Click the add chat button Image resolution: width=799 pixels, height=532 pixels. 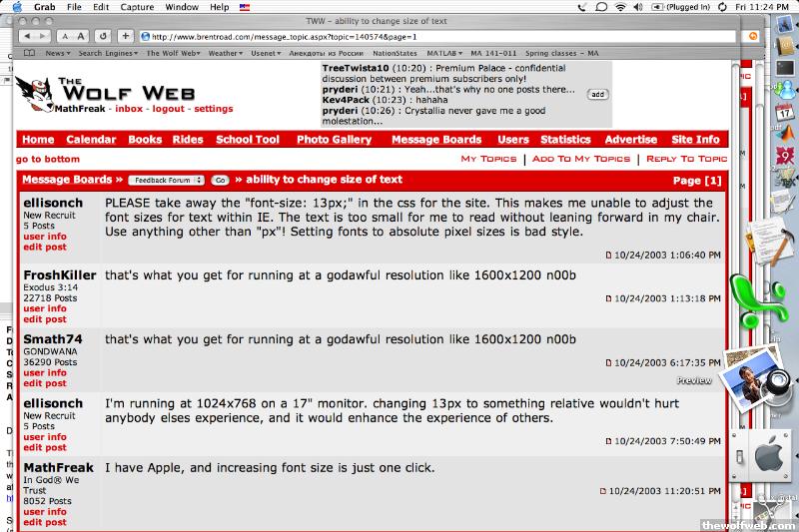(x=597, y=94)
